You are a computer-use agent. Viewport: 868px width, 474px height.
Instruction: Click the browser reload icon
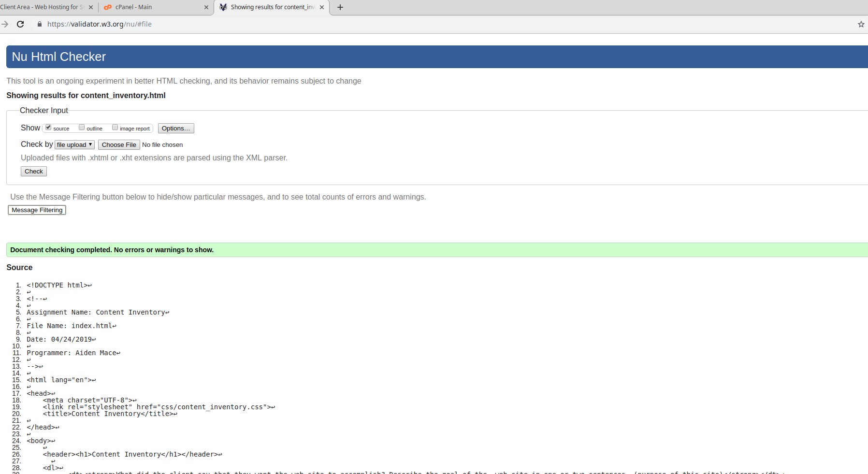tap(20, 24)
